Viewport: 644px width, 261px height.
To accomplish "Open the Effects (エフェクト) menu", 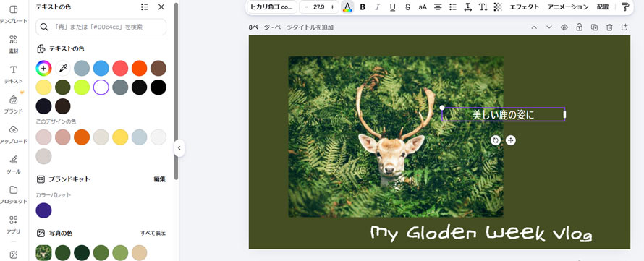I will point(524,7).
